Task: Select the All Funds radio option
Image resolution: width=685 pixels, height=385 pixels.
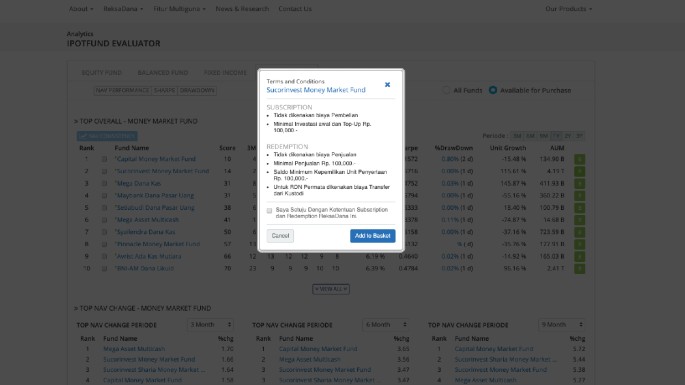Action: [446, 90]
